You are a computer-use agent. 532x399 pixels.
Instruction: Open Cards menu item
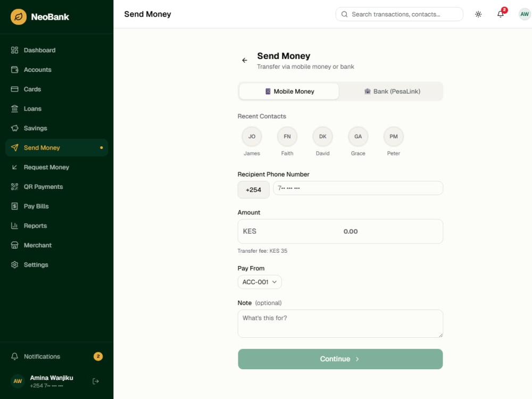pos(57,89)
